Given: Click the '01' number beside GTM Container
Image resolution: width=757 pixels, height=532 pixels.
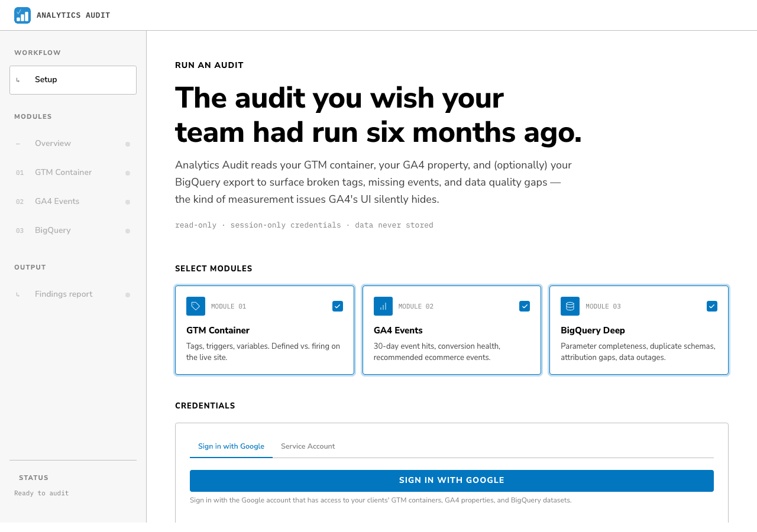Looking at the screenshot, I should pos(20,173).
